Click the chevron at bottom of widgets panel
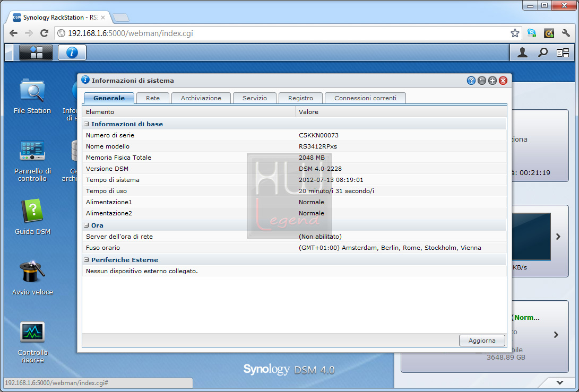The height and width of the screenshot is (392, 579). pyautogui.click(x=560, y=382)
